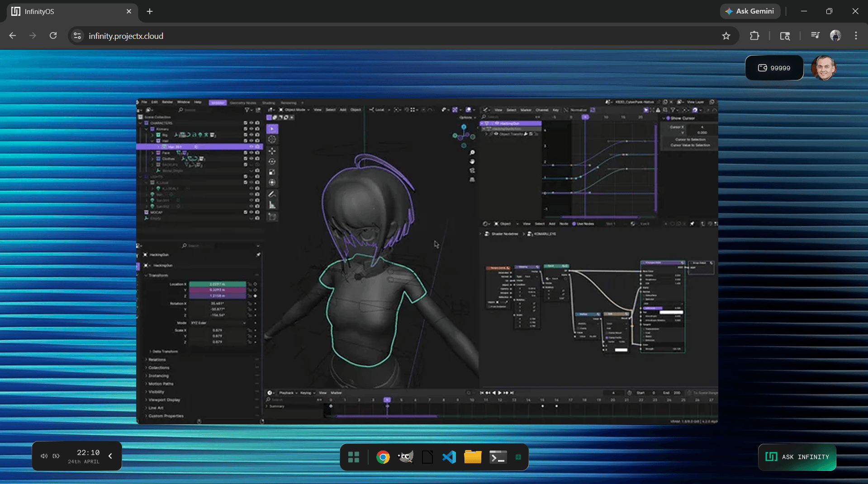
Task: Click the Shader Nodetree breadcrumb
Action: click(x=502, y=234)
